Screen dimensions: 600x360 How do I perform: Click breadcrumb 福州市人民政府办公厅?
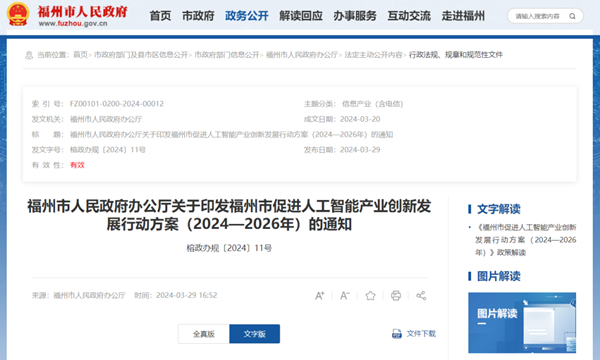tap(302, 55)
